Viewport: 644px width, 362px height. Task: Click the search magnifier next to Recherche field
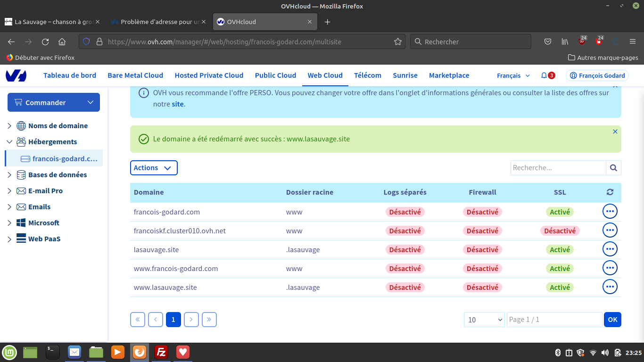(x=613, y=168)
